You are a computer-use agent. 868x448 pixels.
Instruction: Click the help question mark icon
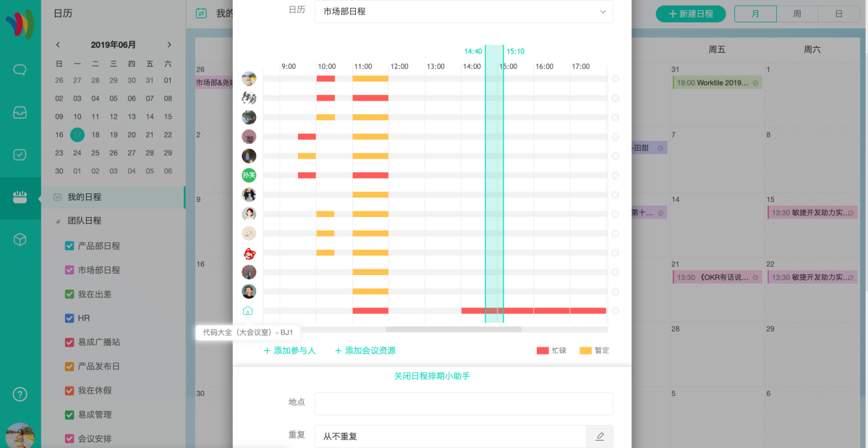[20, 394]
